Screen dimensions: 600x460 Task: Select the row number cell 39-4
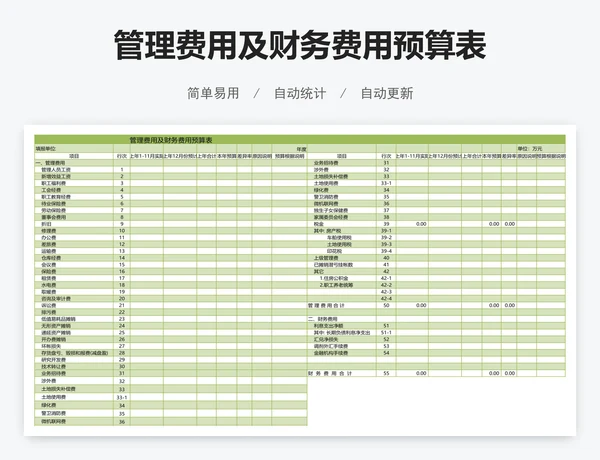386,251
